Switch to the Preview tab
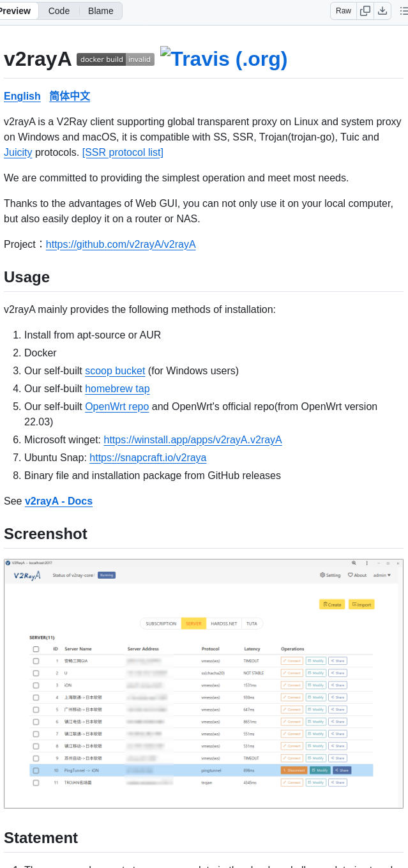This screenshot has height=868, width=408. click(16, 11)
